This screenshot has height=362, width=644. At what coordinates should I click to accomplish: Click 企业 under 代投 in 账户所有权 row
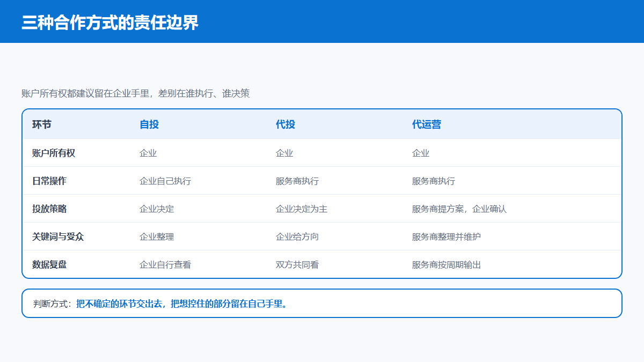(284, 153)
